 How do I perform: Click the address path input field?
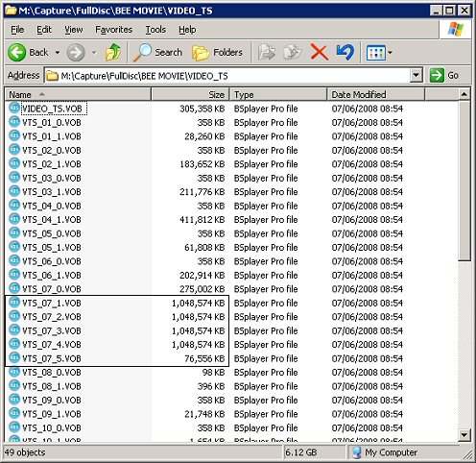(227, 76)
